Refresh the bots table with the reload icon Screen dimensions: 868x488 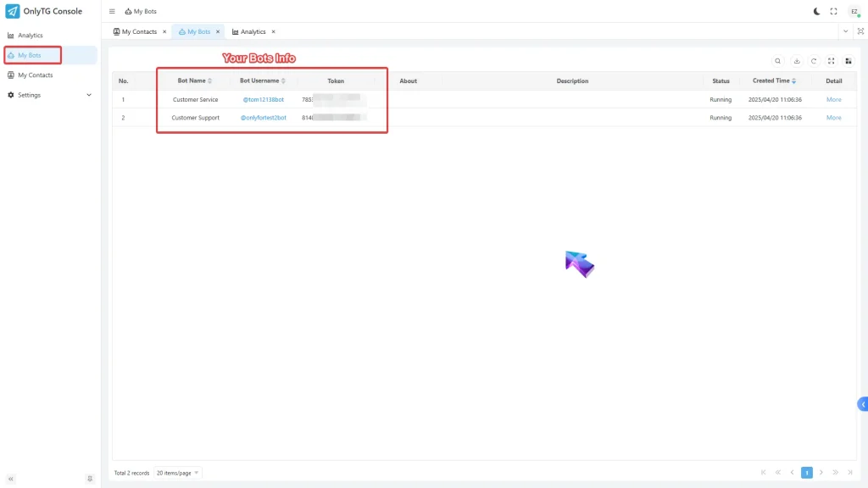click(x=814, y=61)
